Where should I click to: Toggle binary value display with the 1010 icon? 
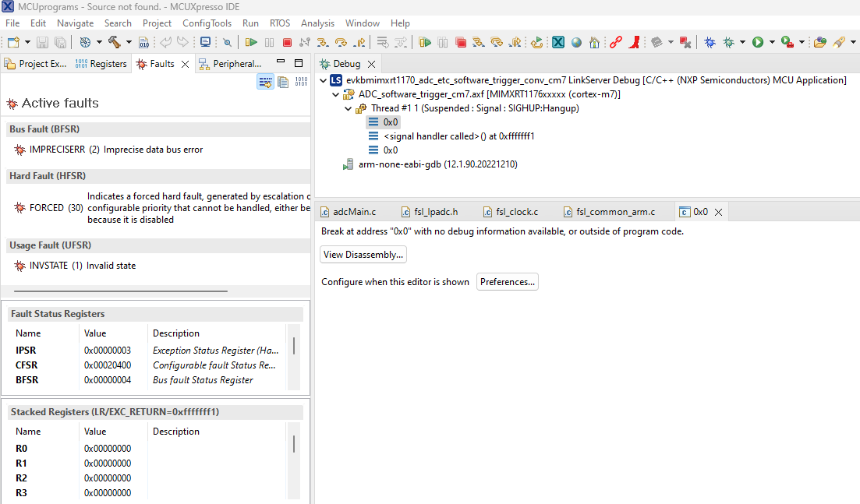pyautogui.click(x=301, y=80)
